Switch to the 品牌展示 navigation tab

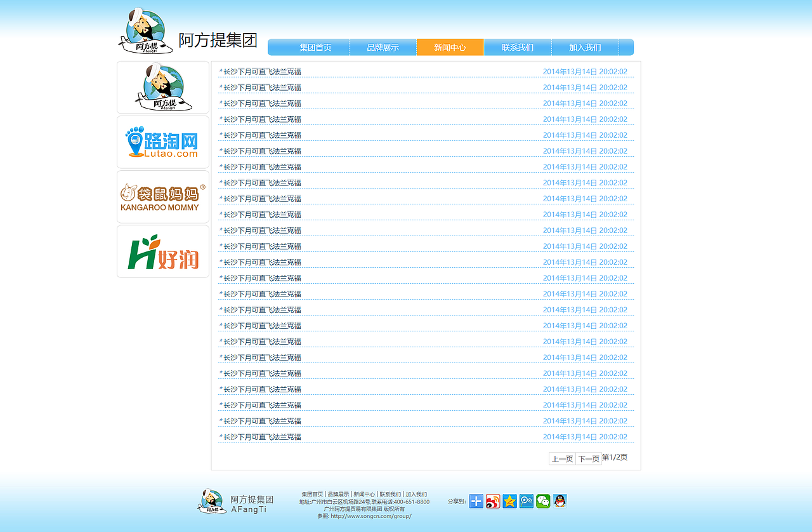(383, 47)
